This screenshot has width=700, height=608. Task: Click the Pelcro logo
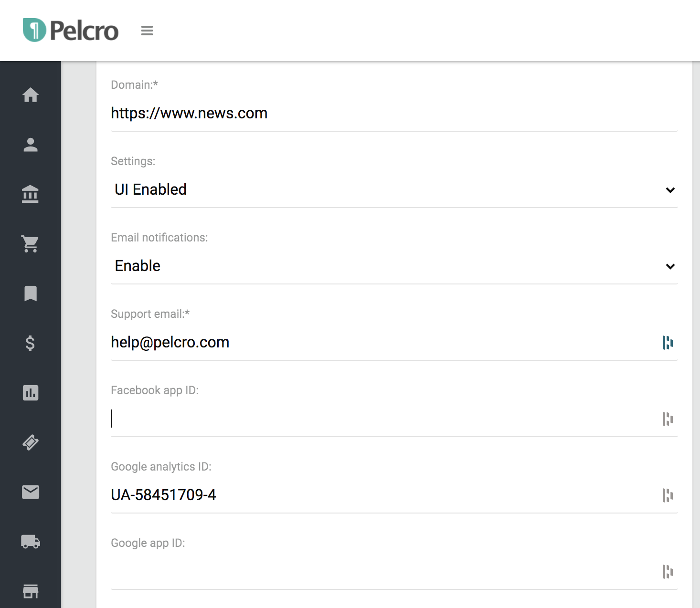(71, 30)
